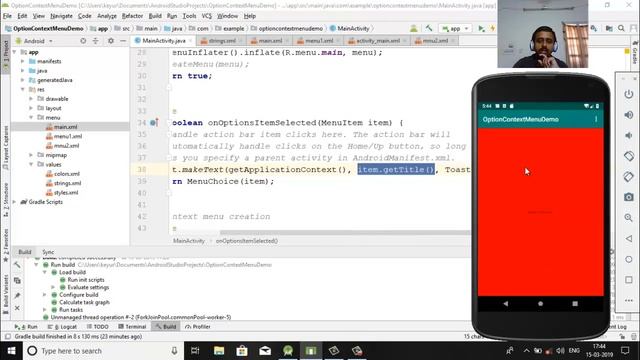Click scroll from source target icon

[83, 41]
